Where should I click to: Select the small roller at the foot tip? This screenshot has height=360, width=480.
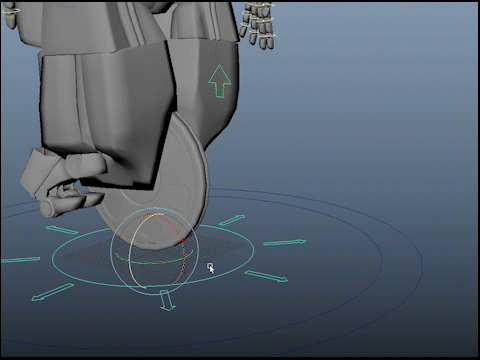coord(47,208)
